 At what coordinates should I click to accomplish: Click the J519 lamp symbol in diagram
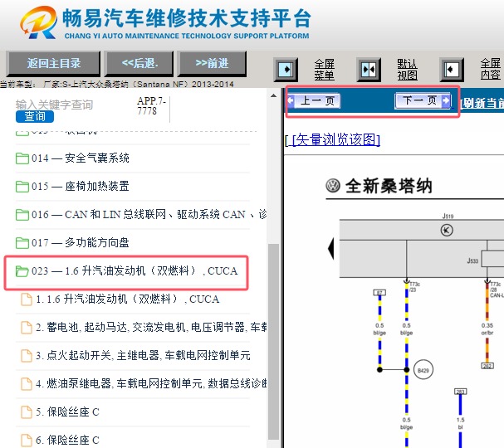(x=447, y=230)
